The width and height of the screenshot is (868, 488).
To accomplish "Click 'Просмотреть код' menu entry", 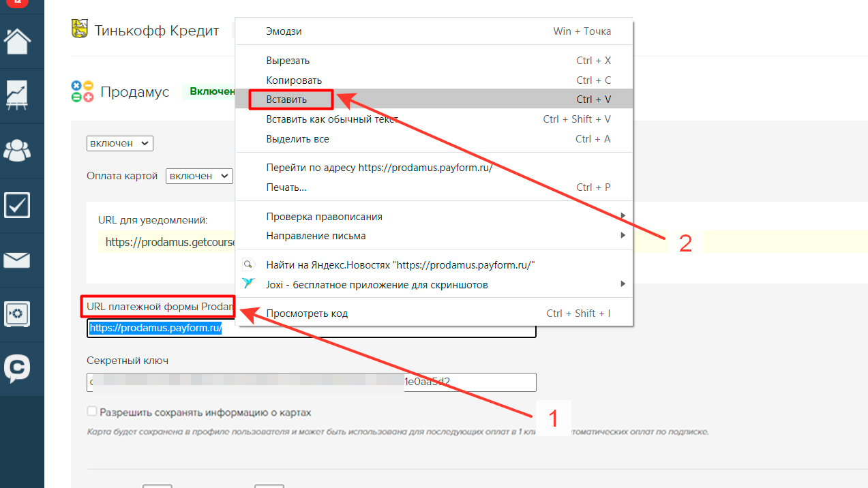I will pos(307,314).
